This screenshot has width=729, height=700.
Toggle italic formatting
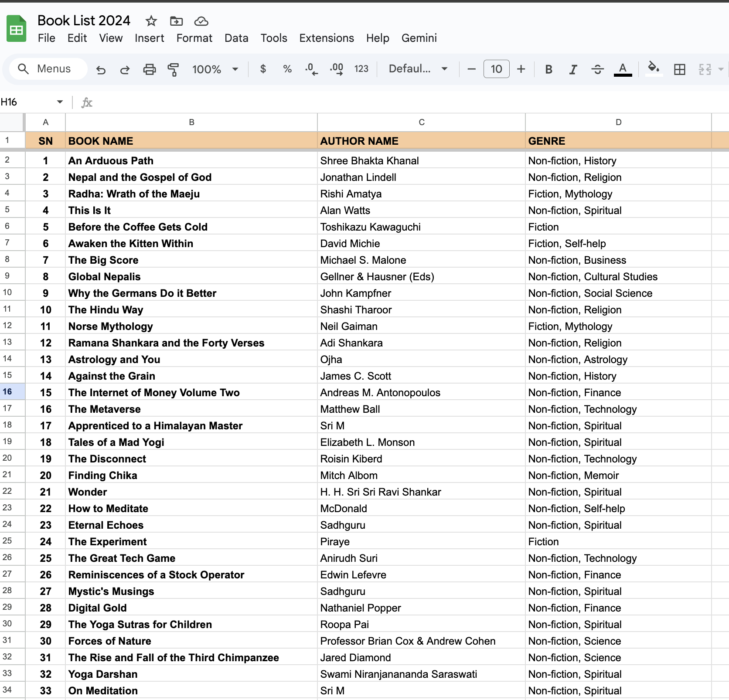click(573, 69)
